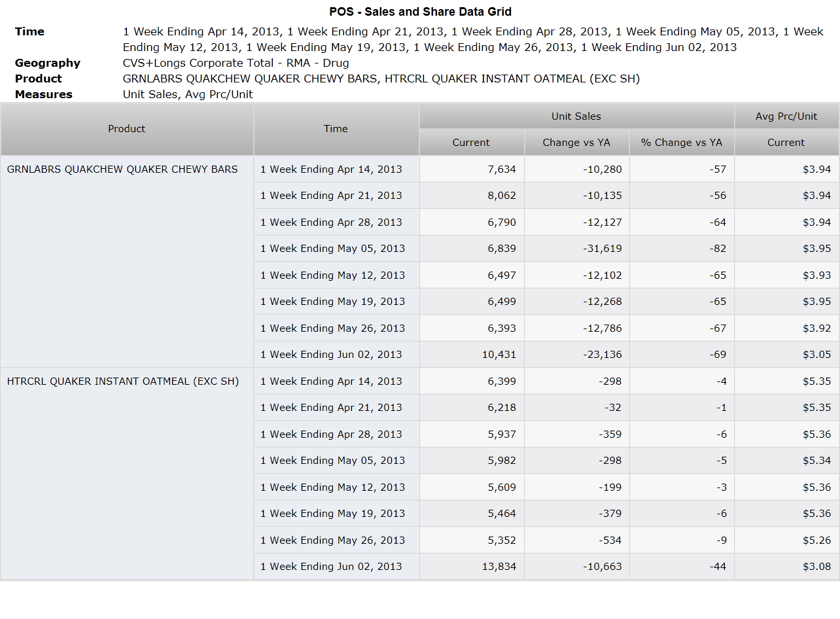This screenshot has height=619, width=840.
Task: Select unit sales cell 6,218
Action: point(472,407)
